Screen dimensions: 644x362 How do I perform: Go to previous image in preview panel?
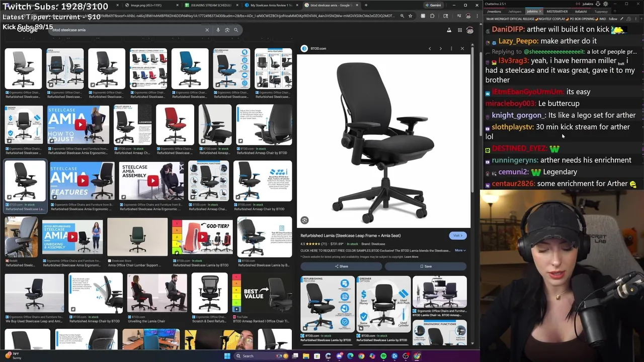pos(430,49)
